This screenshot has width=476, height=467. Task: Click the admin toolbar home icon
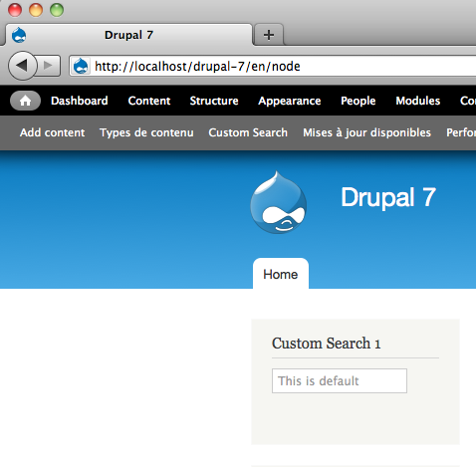click(x=25, y=101)
